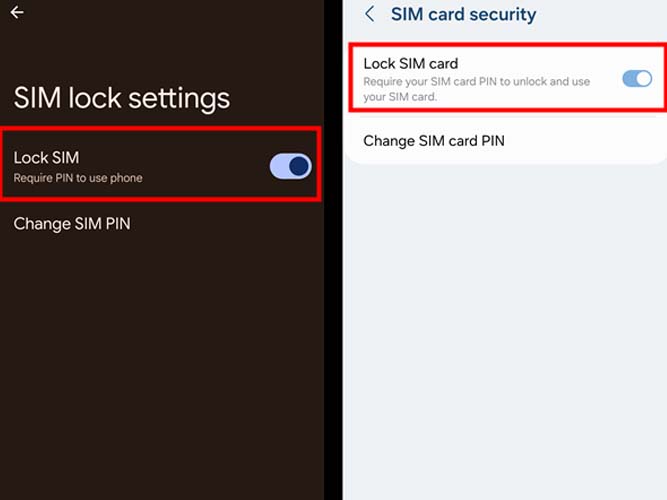
Task: Tap the dark knob of Lock SIM switch
Action: click(x=299, y=166)
